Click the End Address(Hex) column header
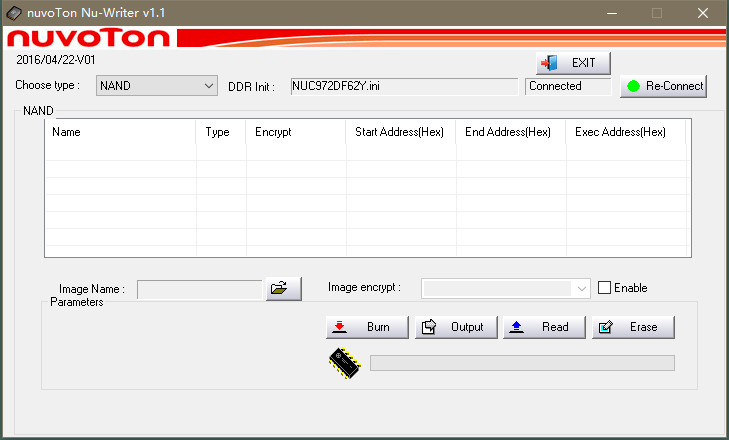Image resolution: width=729 pixels, height=440 pixels. [510, 132]
